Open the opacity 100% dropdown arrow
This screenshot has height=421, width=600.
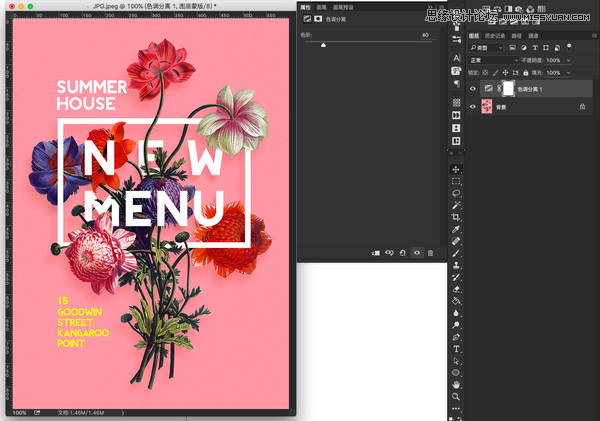click(x=568, y=60)
